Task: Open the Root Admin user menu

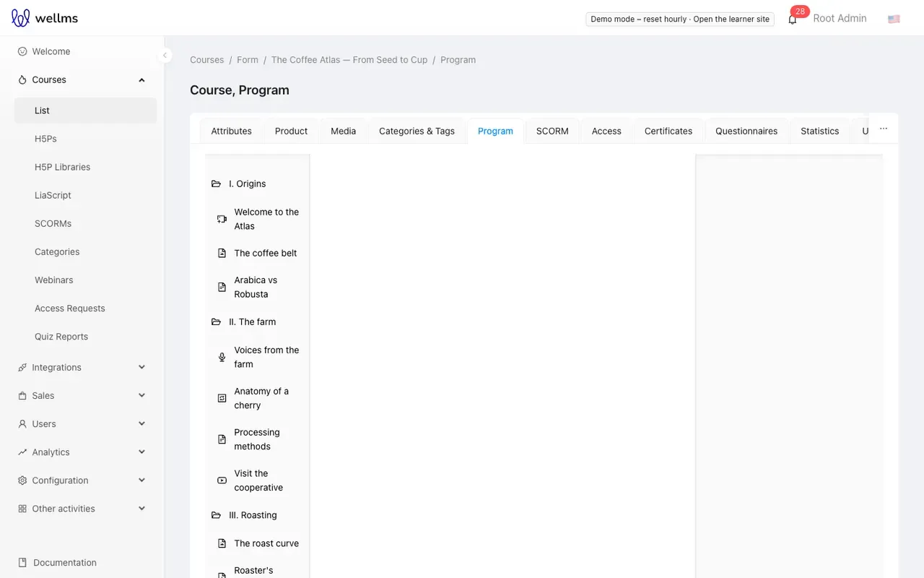Action: (840, 19)
